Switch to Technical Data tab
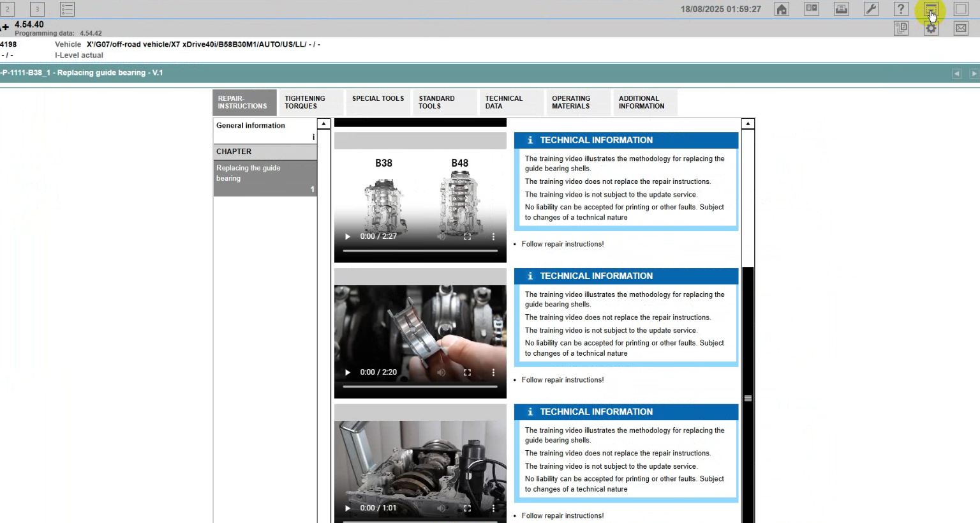The height and width of the screenshot is (523, 980). (x=511, y=102)
